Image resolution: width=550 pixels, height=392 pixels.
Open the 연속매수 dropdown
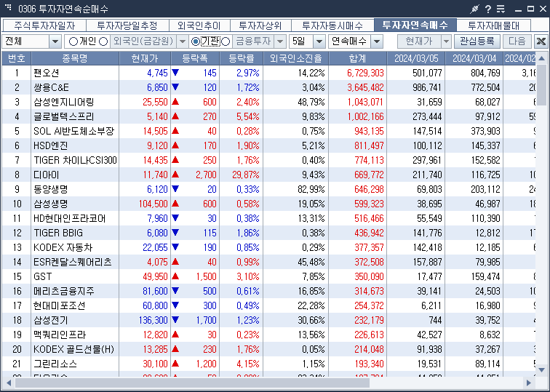pyautogui.click(x=377, y=41)
